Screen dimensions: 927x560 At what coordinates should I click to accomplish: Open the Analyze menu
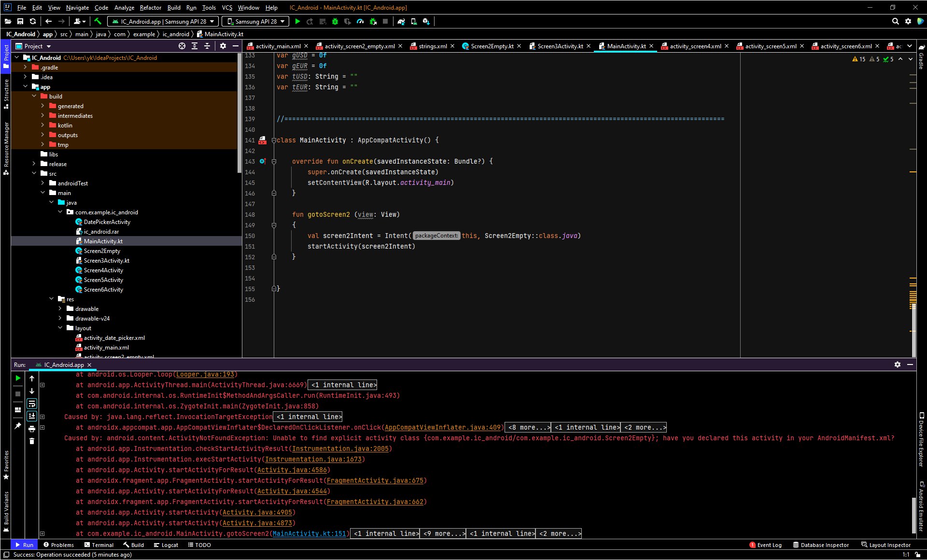coord(124,7)
